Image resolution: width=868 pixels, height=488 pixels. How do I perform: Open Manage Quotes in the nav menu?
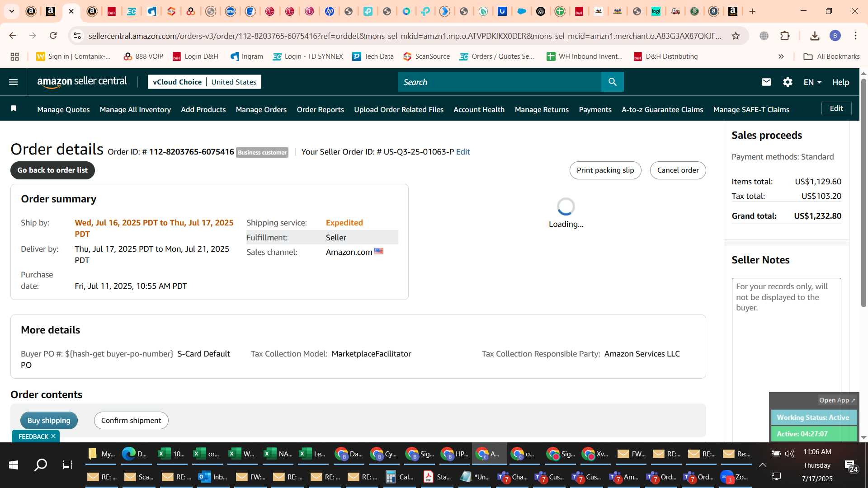click(x=63, y=109)
